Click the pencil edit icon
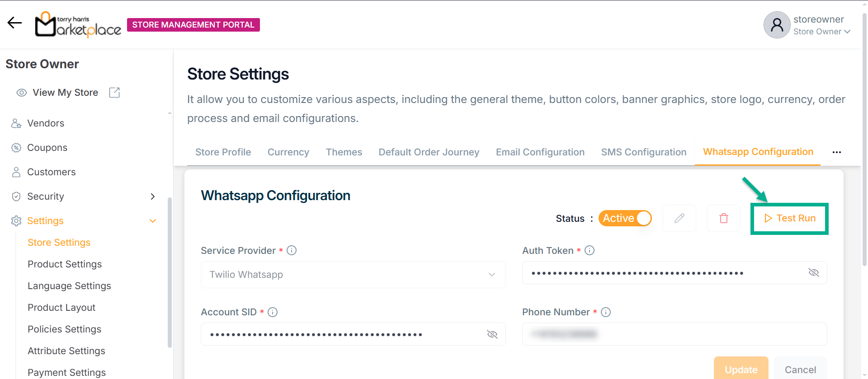Screen dimensions: 868x379 679,218
